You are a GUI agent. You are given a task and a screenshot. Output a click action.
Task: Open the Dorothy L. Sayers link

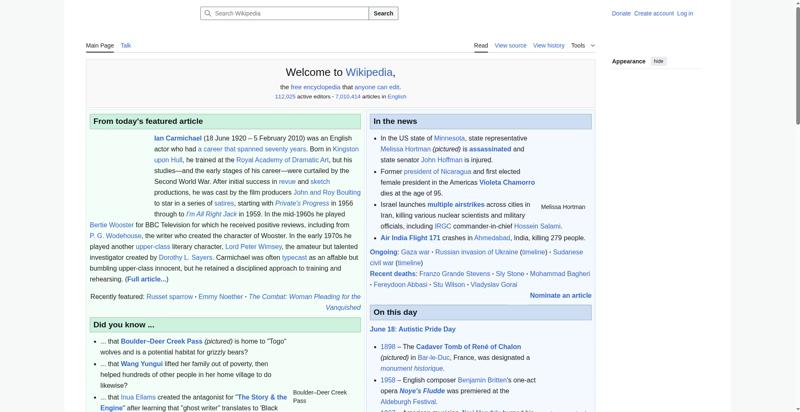coord(185,258)
